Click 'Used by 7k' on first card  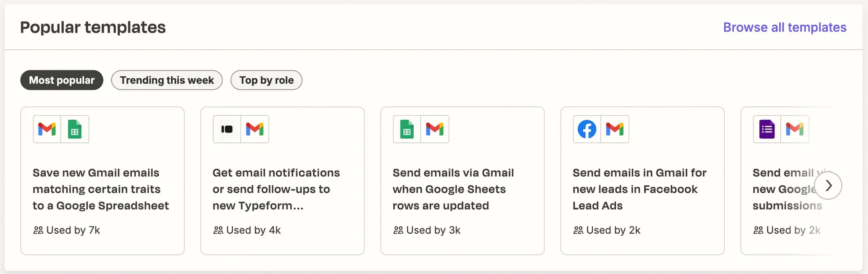click(x=67, y=230)
